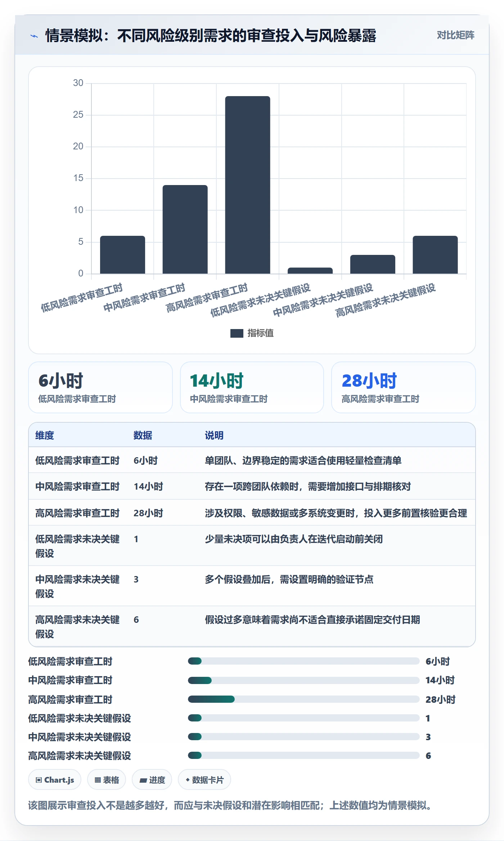Click the 进度 tag chip
Screen dimensions: 504x841
[152, 780]
